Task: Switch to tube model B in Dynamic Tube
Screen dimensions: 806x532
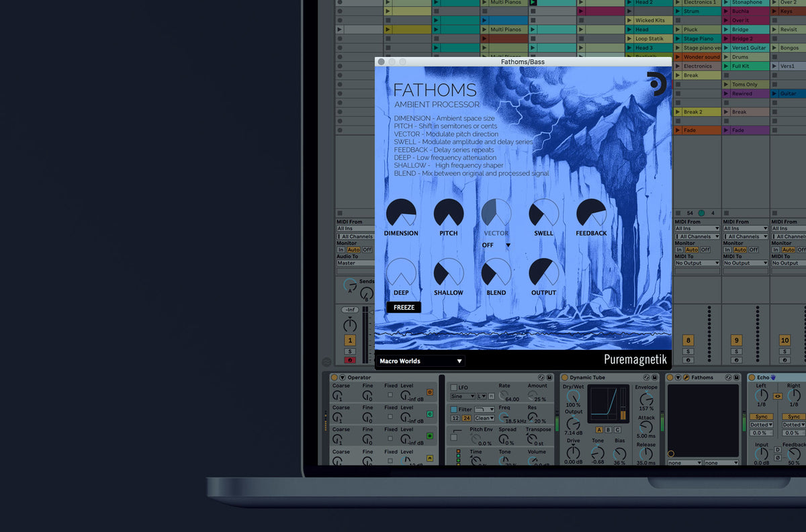Action: click(608, 430)
